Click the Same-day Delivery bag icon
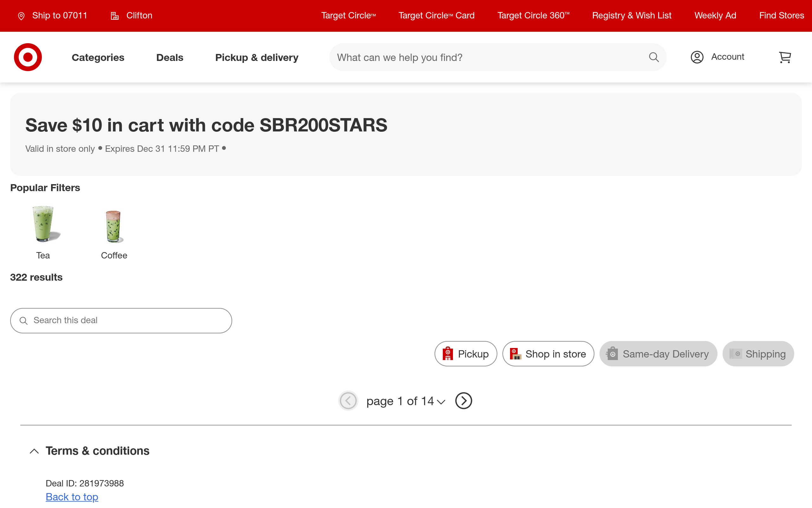The image size is (812, 508). [x=612, y=354]
